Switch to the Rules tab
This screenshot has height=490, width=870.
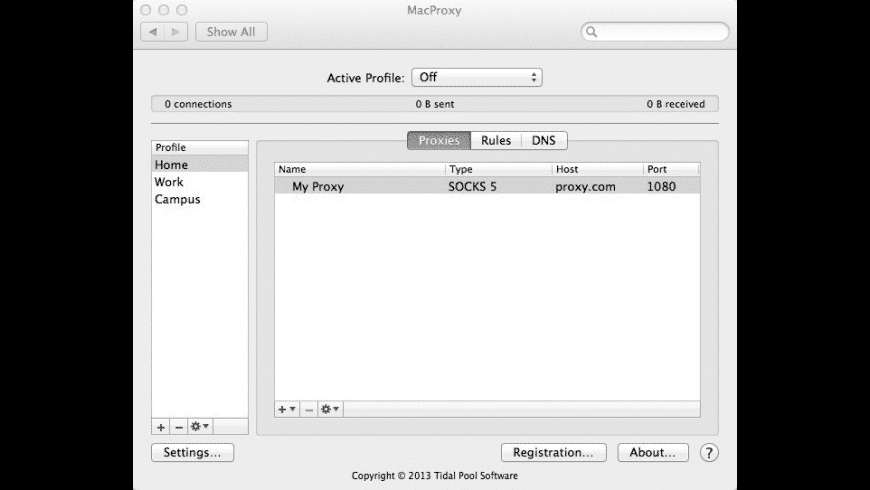pos(496,140)
